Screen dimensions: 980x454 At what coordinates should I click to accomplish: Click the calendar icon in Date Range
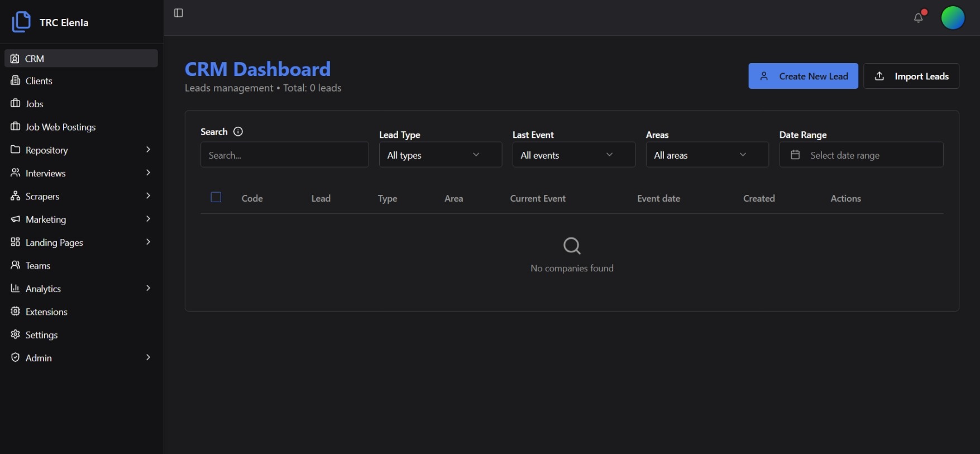pyautogui.click(x=795, y=155)
